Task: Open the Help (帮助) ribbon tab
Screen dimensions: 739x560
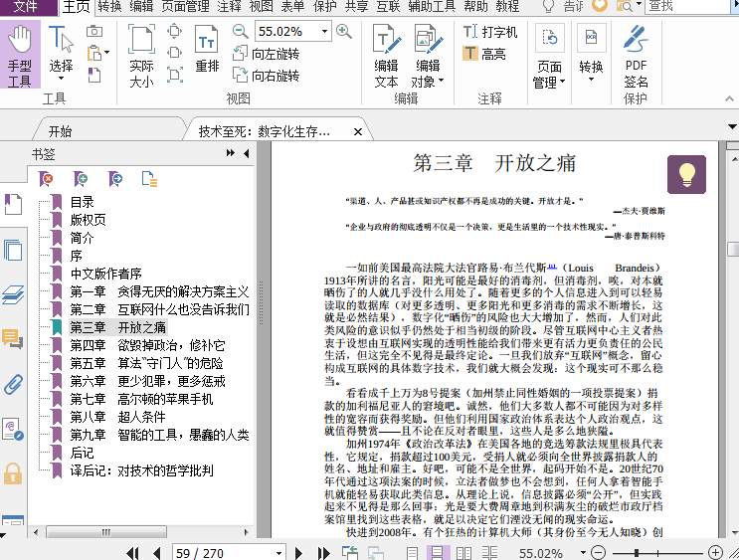Action: (x=476, y=7)
